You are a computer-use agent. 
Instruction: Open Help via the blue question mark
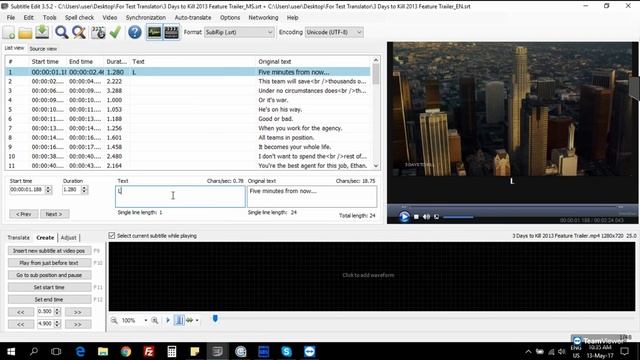click(135, 32)
